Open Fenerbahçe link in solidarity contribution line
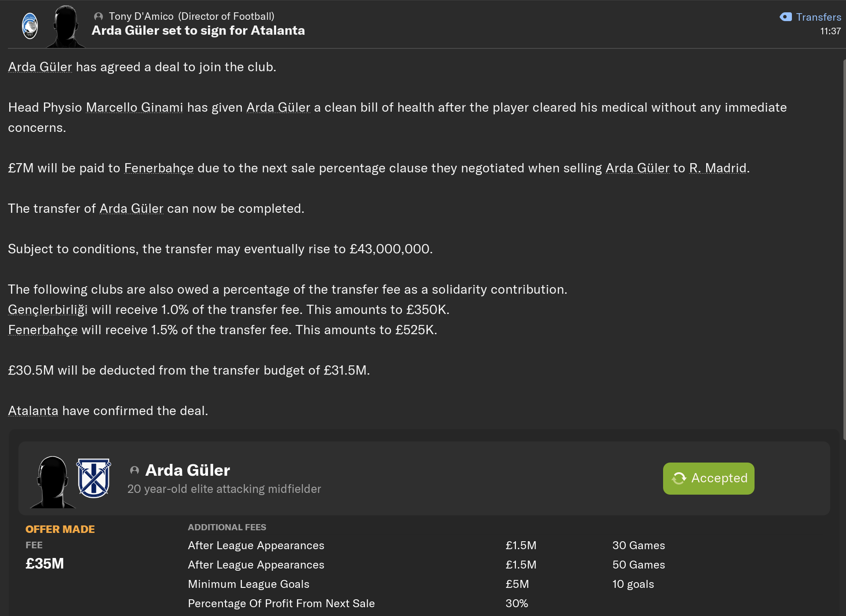846x616 pixels. tap(43, 330)
